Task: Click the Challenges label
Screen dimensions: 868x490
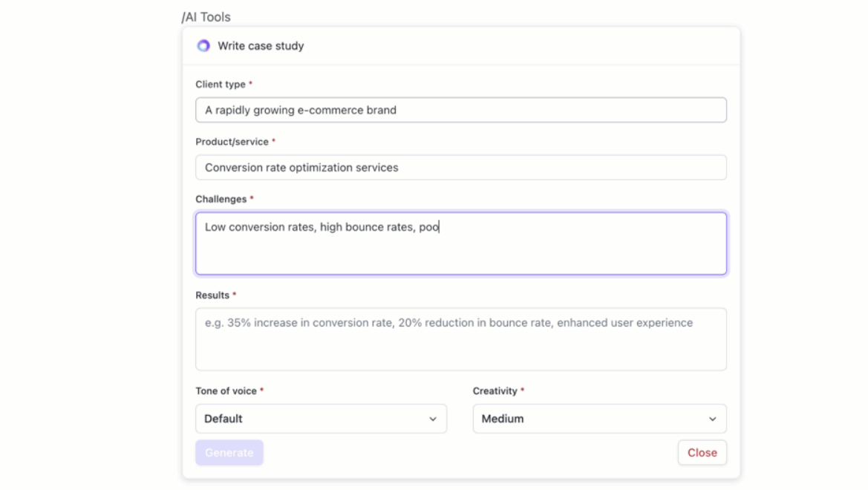Action: coord(221,199)
